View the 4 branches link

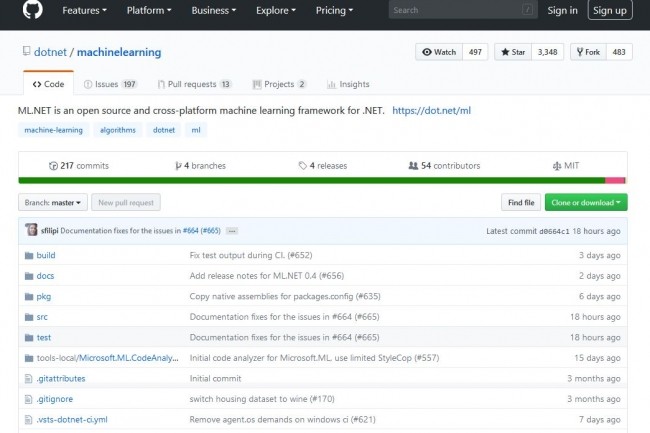pyautogui.click(x=201, y=166)
